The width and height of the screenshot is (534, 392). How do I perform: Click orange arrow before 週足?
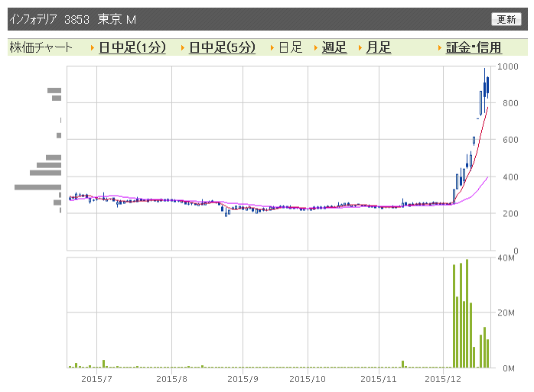click(316, 48)
